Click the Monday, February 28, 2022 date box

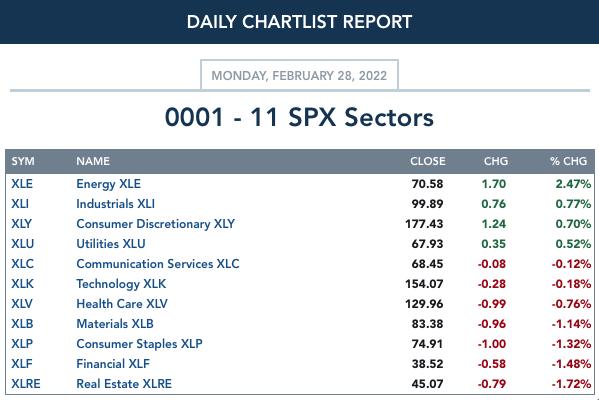pyautogui.click(x=300, y=75)
